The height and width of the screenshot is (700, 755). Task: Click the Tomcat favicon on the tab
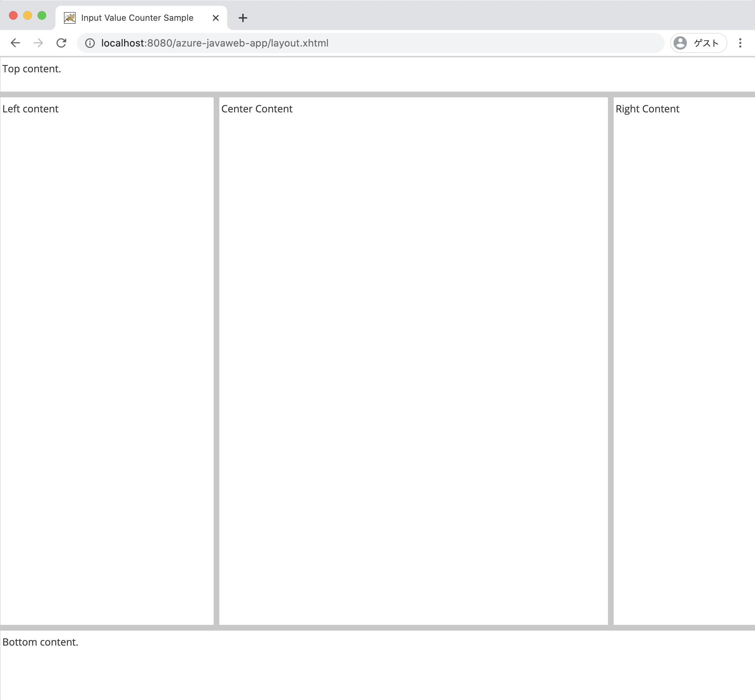point(70,18)
